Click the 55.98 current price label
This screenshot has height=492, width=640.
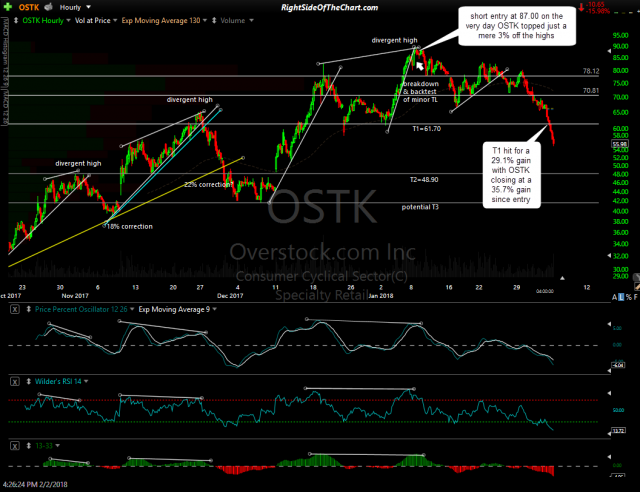pos(620,144)
